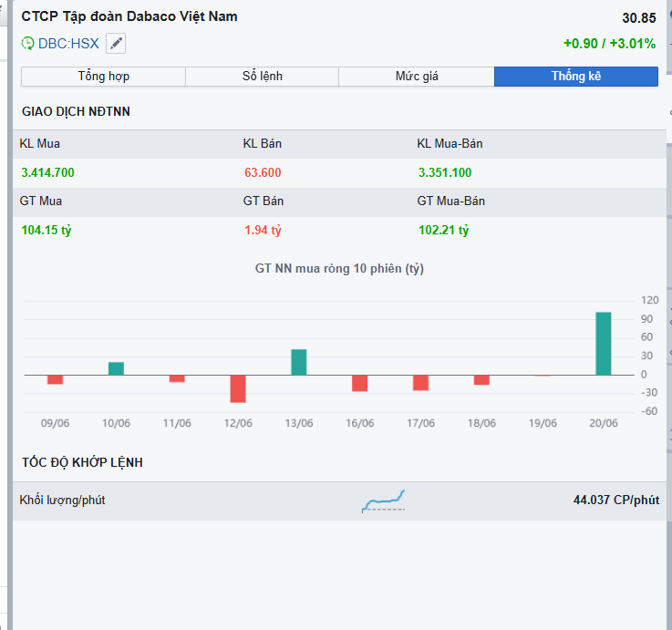672x630 pixels.
Task: Click the 10/06 green bar in chart
Action: [x=116, y=368]
